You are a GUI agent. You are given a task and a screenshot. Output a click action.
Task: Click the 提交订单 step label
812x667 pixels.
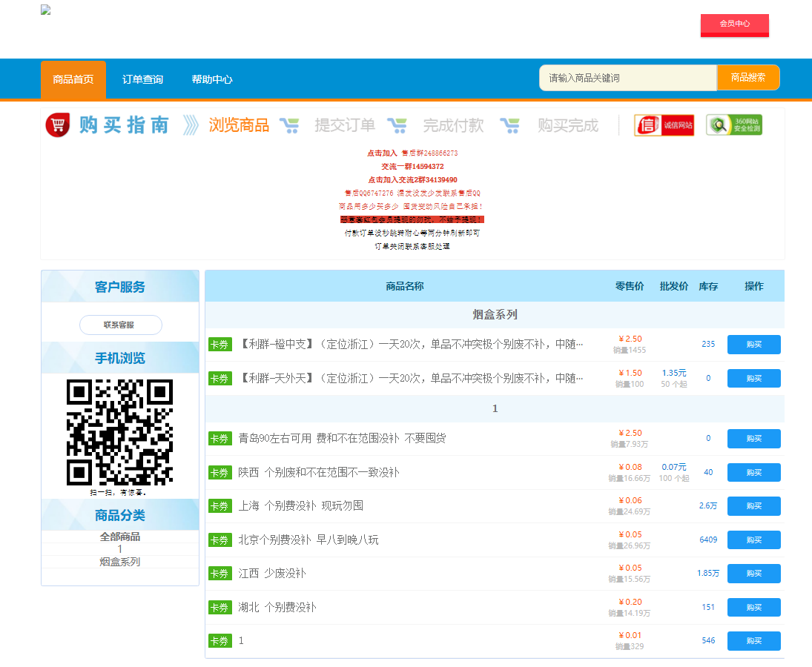tap(345, 125)
